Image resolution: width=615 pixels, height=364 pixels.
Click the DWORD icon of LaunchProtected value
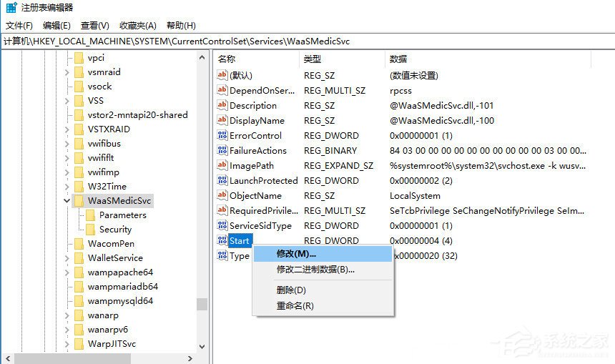pyautogui.click(x=222, y=180)
